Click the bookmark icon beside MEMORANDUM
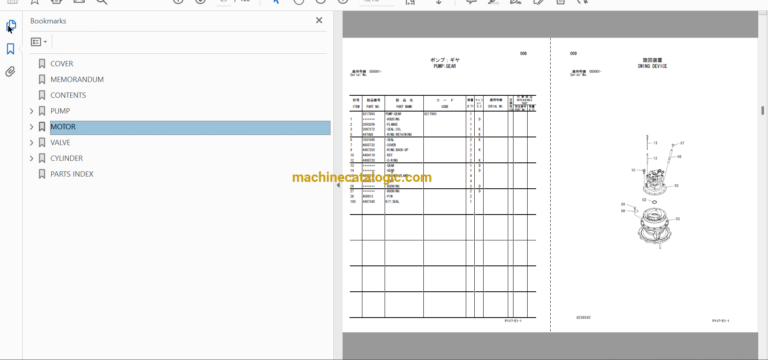 coord(42,79)
